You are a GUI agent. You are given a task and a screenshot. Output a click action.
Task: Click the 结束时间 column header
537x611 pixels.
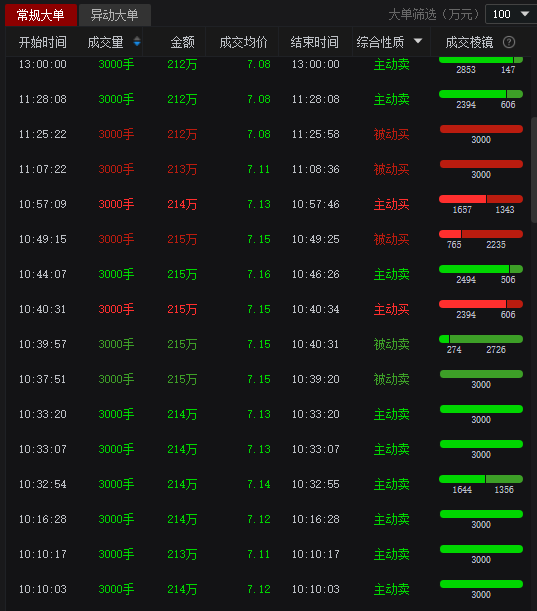coord(314,42)
